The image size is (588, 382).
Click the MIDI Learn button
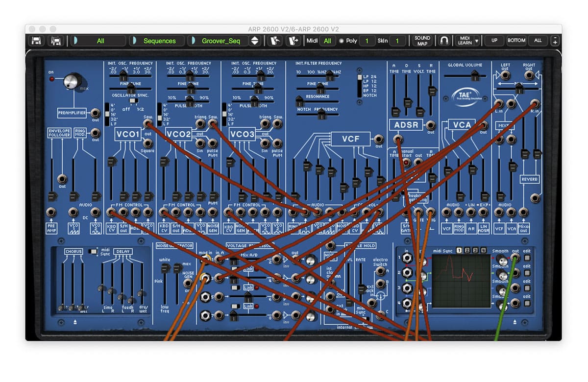pyautogui.click(x=465, y=41)
